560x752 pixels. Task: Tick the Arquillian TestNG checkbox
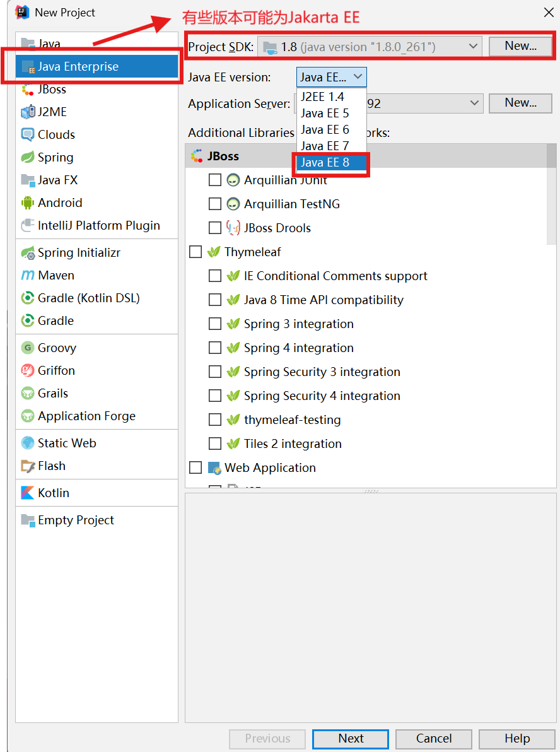pos(215,204)
